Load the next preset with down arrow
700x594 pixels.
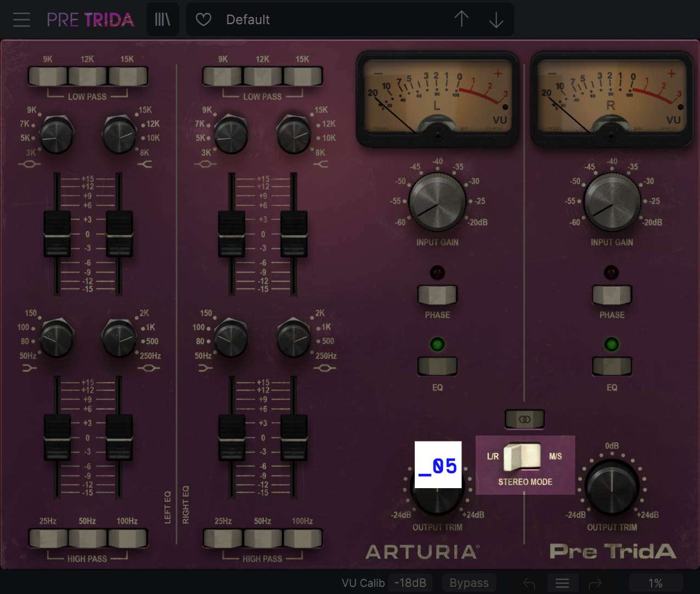496,19
